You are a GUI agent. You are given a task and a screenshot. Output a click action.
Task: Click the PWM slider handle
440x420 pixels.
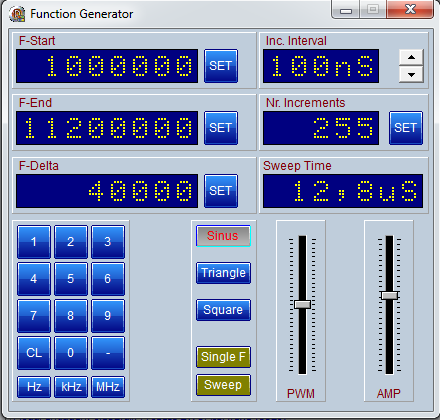302,304
